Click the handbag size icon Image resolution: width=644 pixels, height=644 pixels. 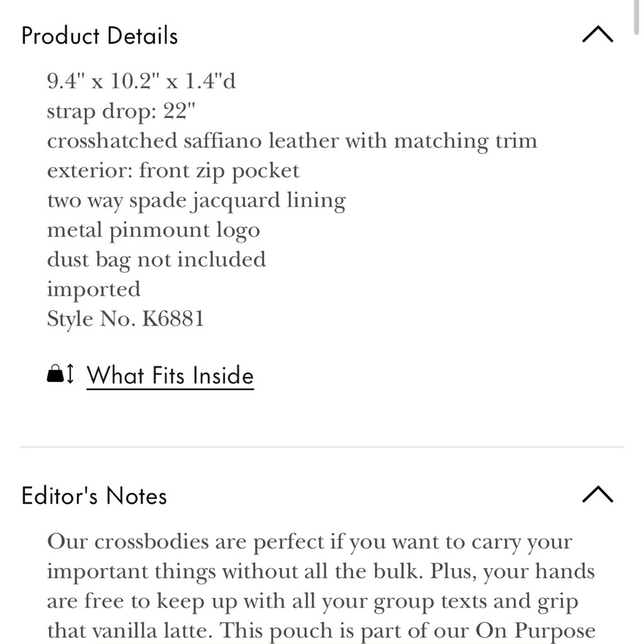pos(55,374)
